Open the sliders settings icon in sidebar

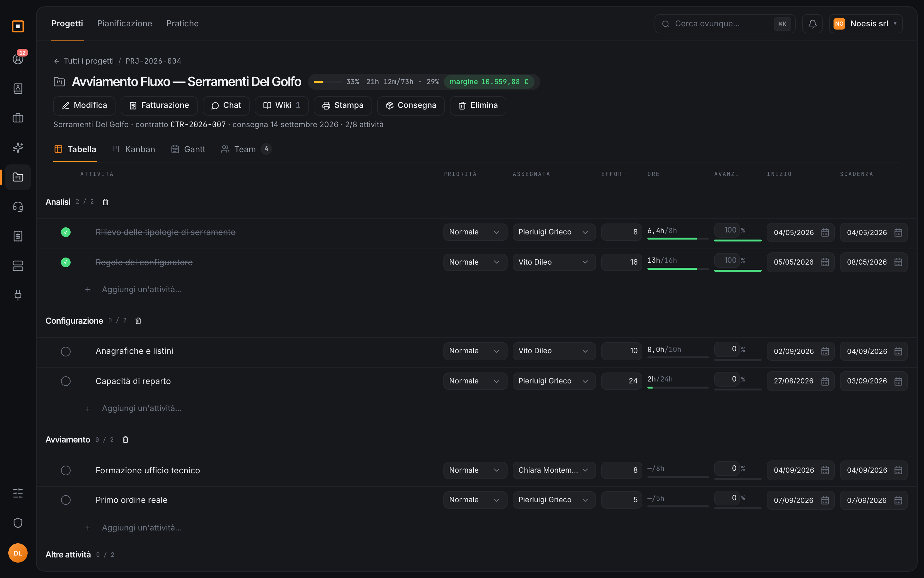pyautogui.click(x=18, y=493)
